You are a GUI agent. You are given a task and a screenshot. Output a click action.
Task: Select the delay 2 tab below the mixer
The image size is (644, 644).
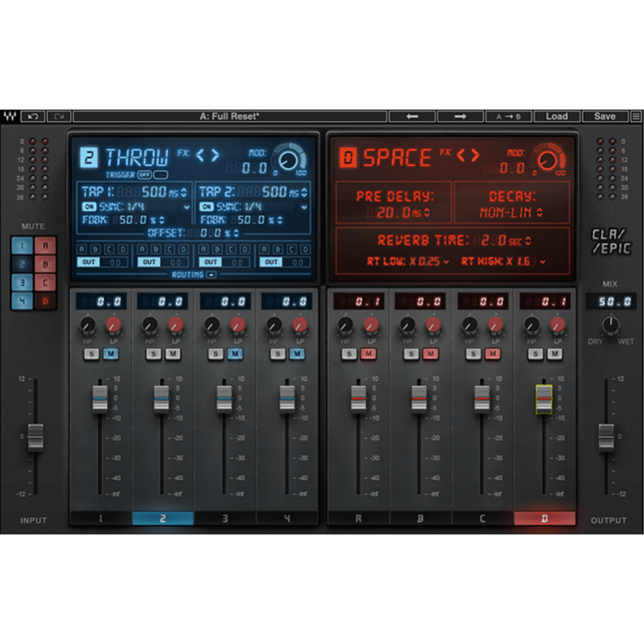click(x=162, y=518)
